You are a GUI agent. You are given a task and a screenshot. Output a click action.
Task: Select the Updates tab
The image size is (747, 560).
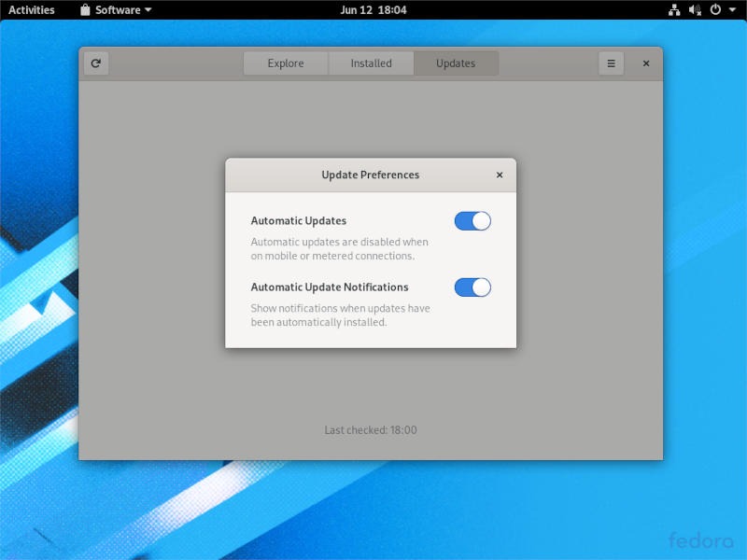coord(456,63)
